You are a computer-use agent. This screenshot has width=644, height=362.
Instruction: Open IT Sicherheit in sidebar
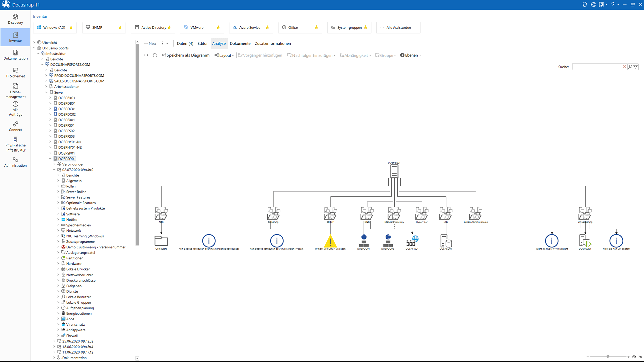(x=15, y=72)
